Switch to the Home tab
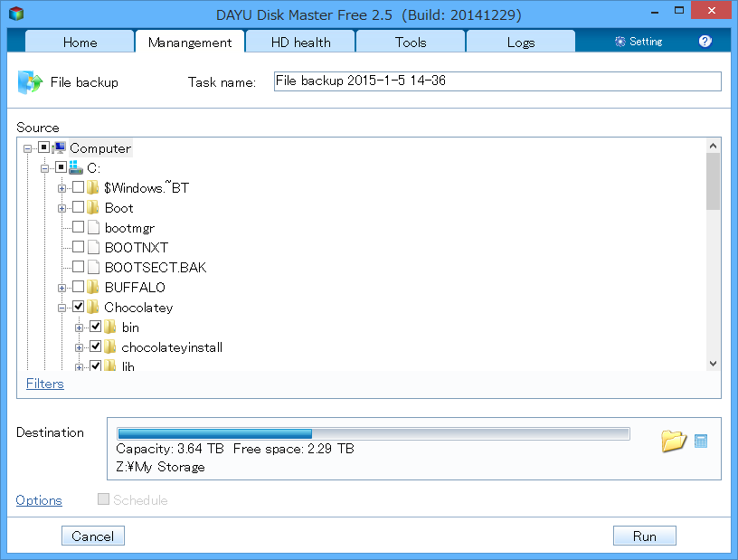Screen dimensions: 738x560 [80, 42]
